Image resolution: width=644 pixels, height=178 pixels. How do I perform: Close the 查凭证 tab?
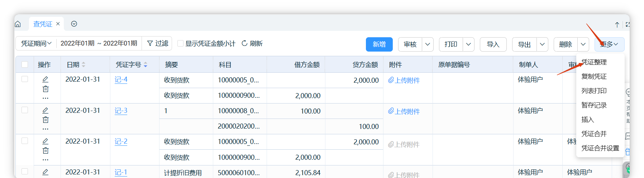pos(58,24)
